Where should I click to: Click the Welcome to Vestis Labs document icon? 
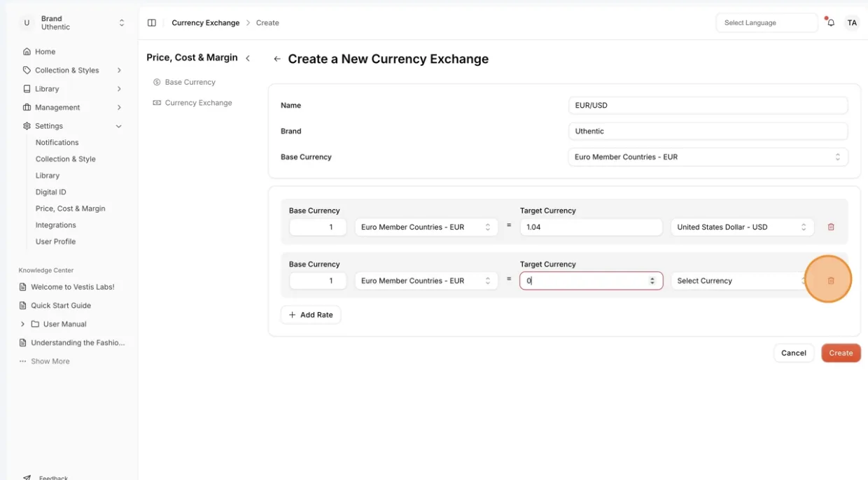pos(23,287)
